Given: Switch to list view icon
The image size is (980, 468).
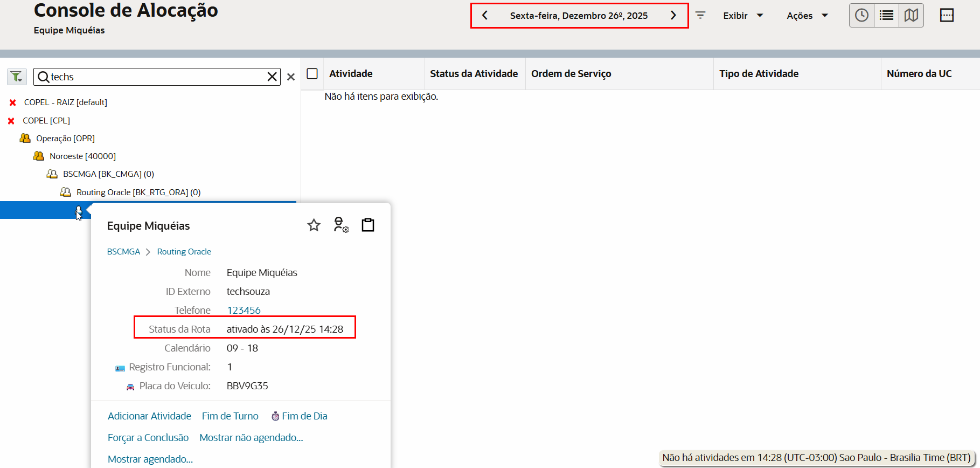Looking at the screenshot, I should 886,16.
